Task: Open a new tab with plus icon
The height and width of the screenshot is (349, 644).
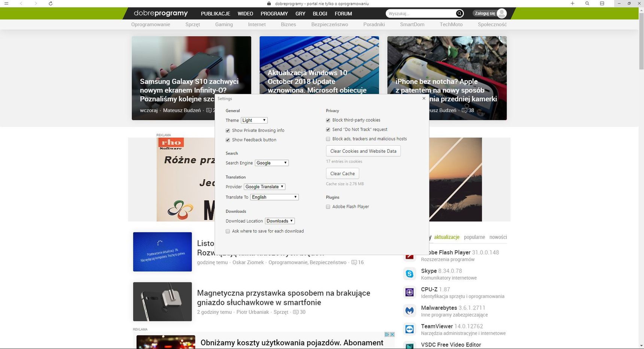Action: tap(572, 3)
